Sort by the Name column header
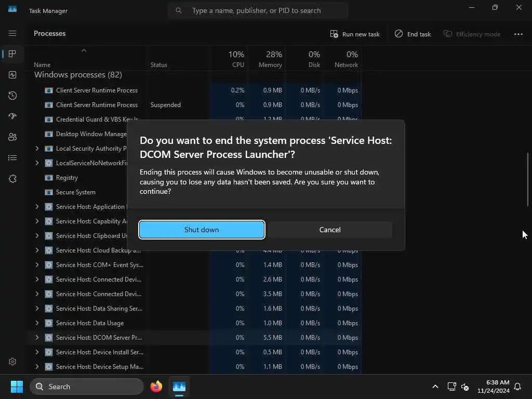Image resolution: width=532 pixels, height=399 pixels. pos(42,64)
